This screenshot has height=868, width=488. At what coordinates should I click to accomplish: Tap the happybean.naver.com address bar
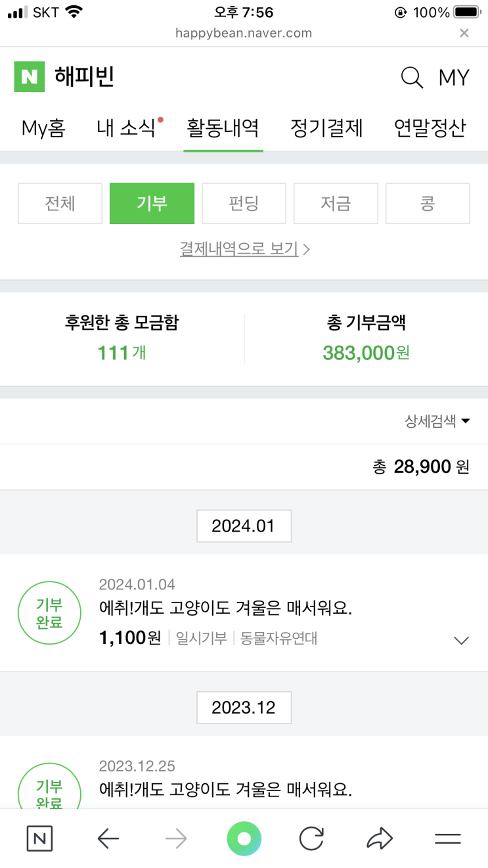coord(244,33)
